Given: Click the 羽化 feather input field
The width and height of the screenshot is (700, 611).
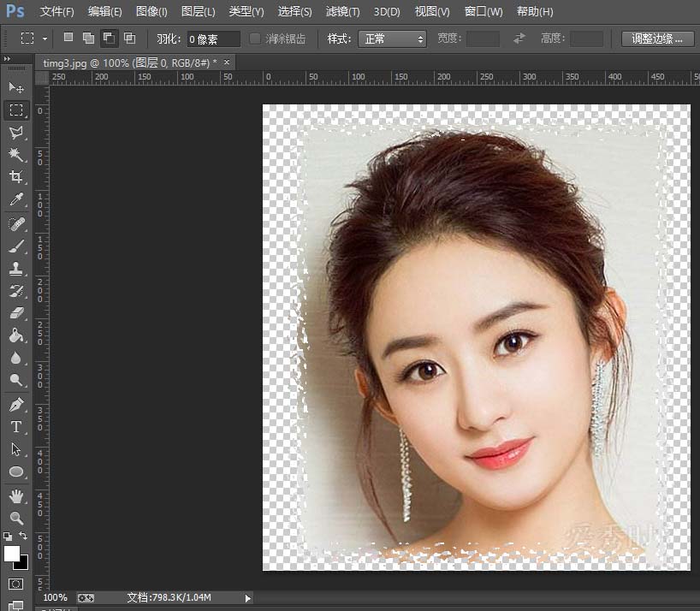Looking at the screenshot, I should [x=214, y=39].
